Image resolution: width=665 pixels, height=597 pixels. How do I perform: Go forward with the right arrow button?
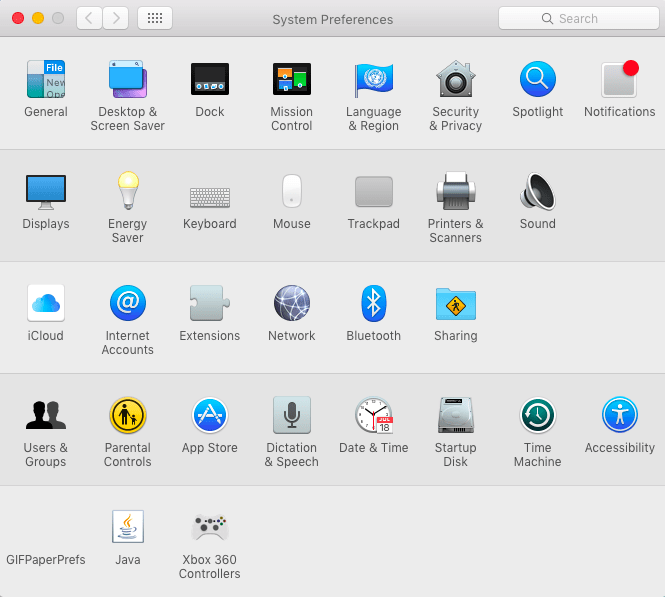[x=115, y=18]
